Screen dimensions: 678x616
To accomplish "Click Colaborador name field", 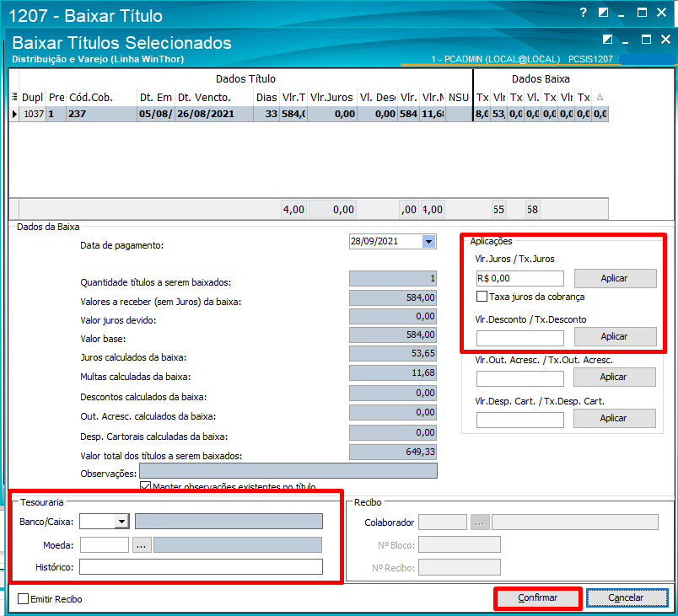I will [x=575, y=522].
